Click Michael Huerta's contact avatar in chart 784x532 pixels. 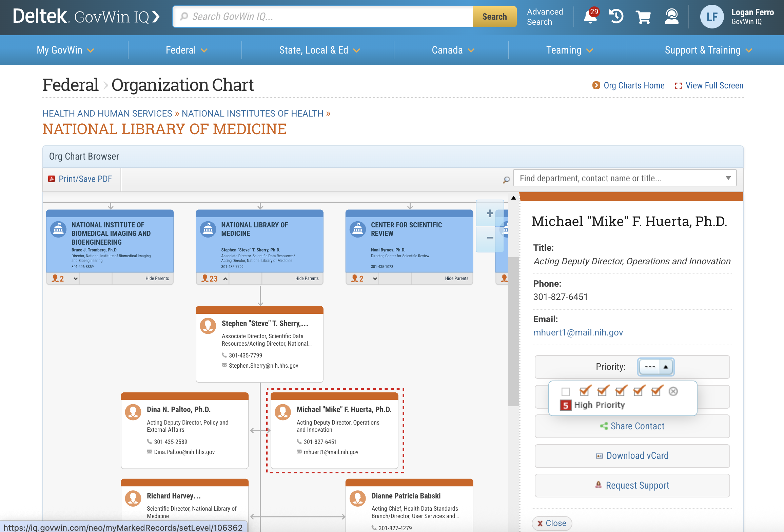(x=283, y=412)
